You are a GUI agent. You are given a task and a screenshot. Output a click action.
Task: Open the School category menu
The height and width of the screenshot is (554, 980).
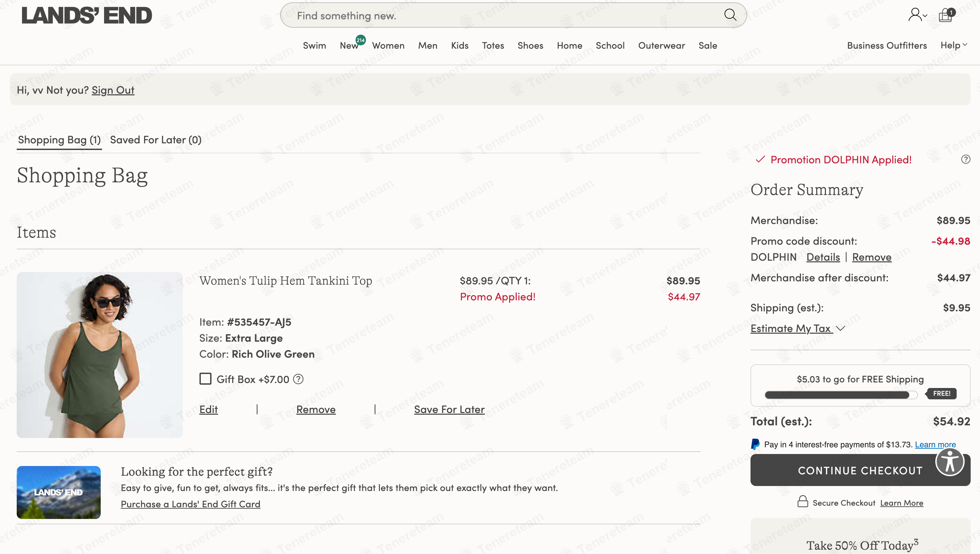(x=610, y=46)
